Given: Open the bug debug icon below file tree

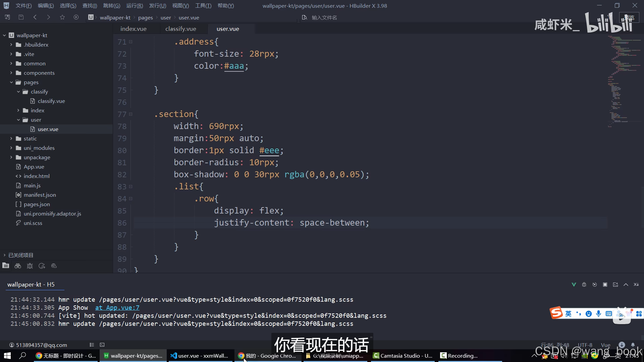Looking at the screenshot, I should tap(30, 266).
